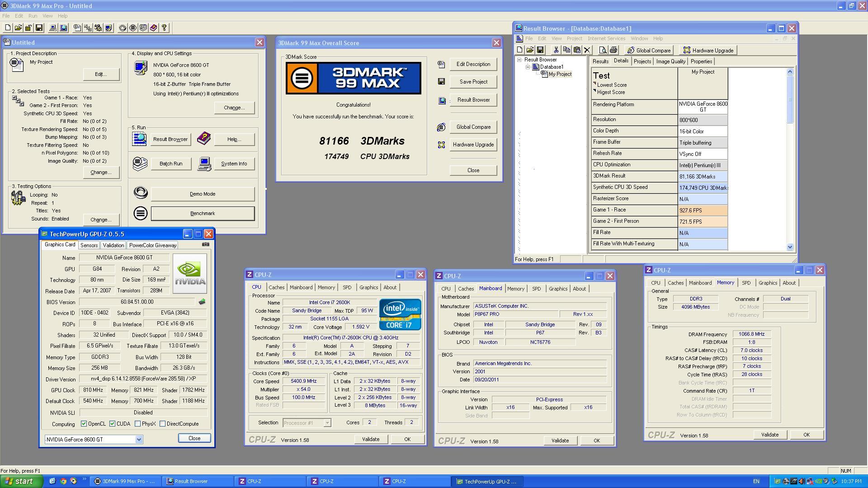Click the Display and CPU Settings toolbar icon
This screenshot has height=488, width=868.
point(108,28)
